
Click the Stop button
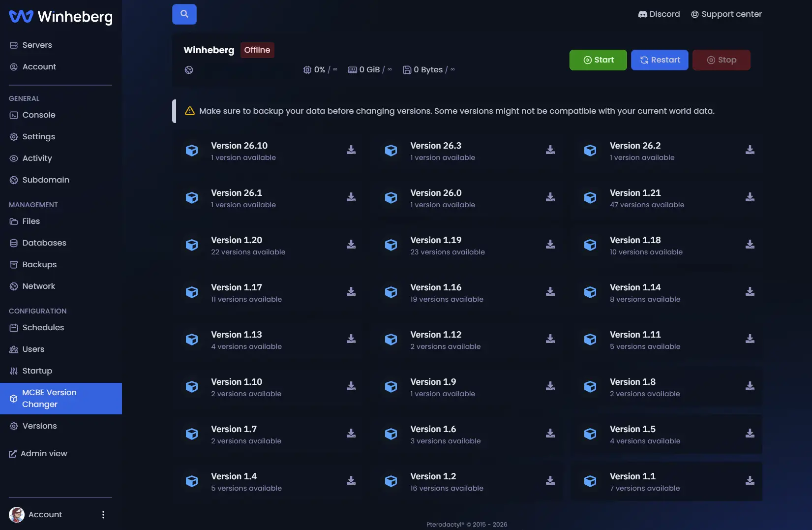coord(722,60)
